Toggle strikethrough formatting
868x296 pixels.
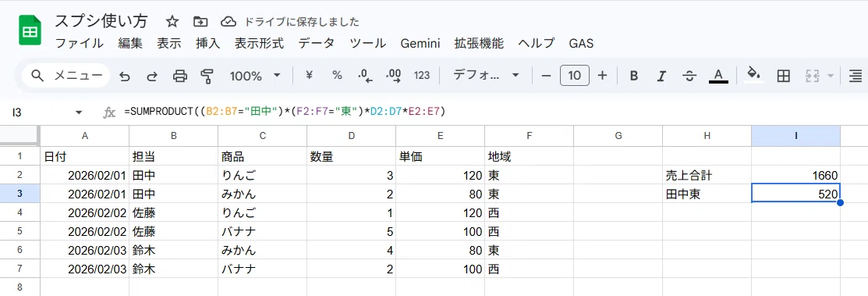[689, 76]
